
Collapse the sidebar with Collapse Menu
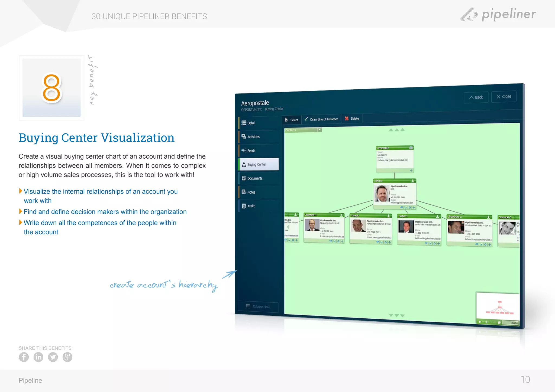pyautogui.click(x=258, y=307)
